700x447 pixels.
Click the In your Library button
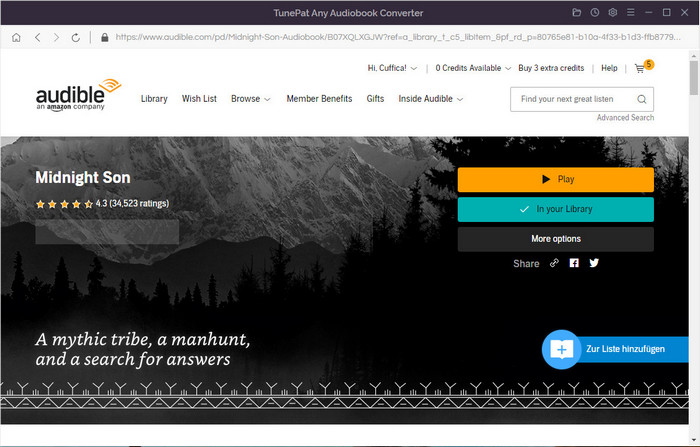(x=556, y=209)
